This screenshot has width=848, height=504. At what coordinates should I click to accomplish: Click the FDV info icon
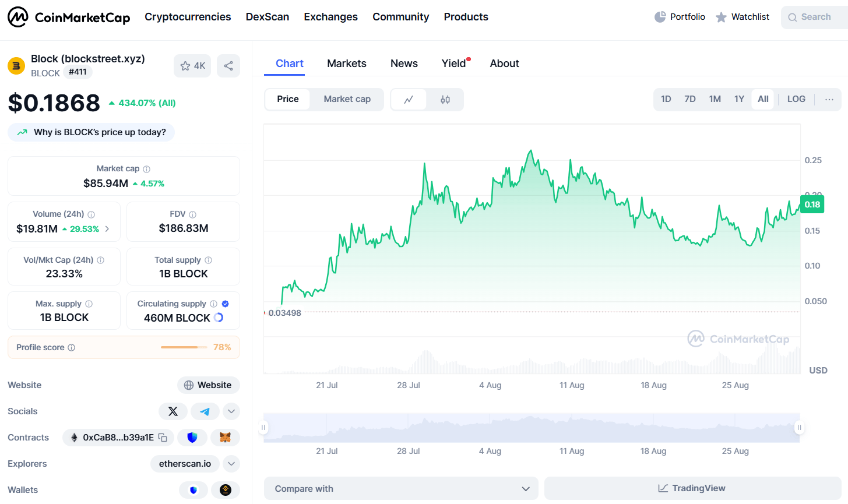point(193,214)
